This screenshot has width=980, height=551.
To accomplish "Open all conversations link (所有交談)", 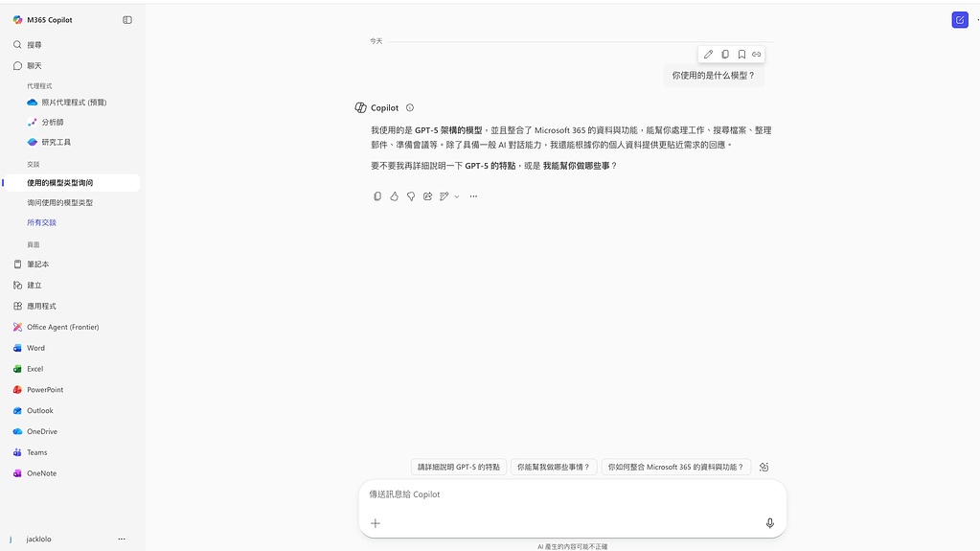I will click(41, 222).
